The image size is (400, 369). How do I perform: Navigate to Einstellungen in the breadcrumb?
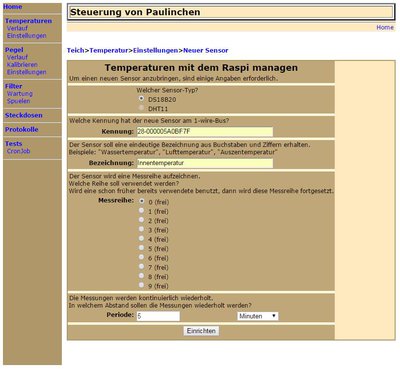[x=155, y=51]
